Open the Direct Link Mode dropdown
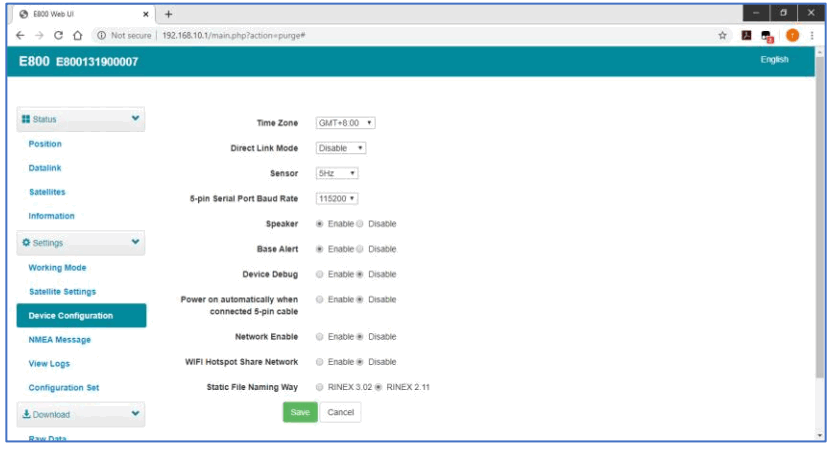This screenshot has height=450, width=831. pos(341,148)
